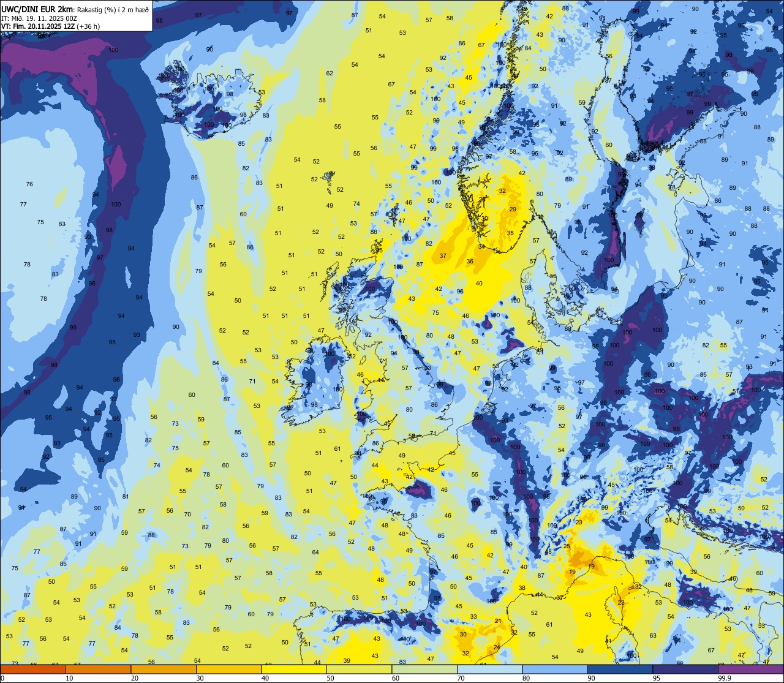Click the value 76 over the western Atlantic
The image size is (784, 683).
(29, 184)
